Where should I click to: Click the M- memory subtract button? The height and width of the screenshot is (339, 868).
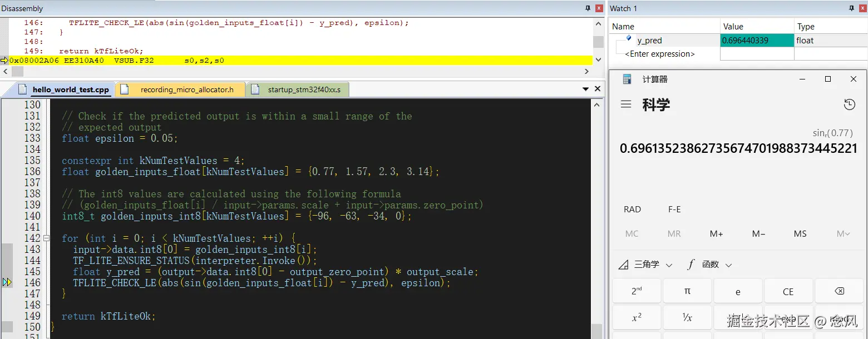(x=758, y=234)
